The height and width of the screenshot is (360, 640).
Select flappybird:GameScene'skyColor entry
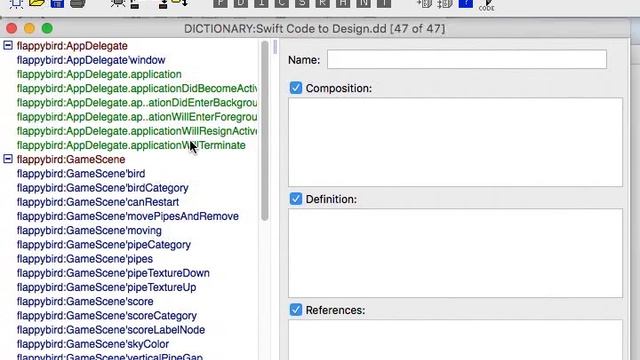click(x=93, y=344)
